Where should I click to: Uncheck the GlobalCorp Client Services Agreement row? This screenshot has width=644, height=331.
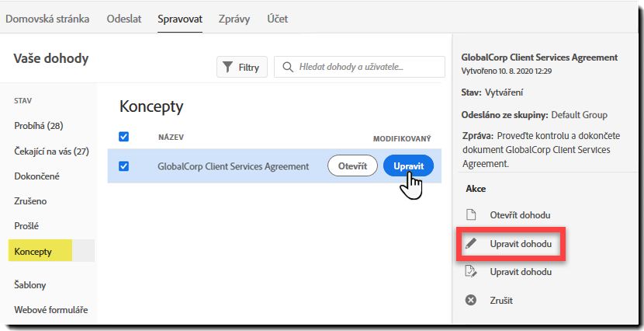click(x=123, y=166)
